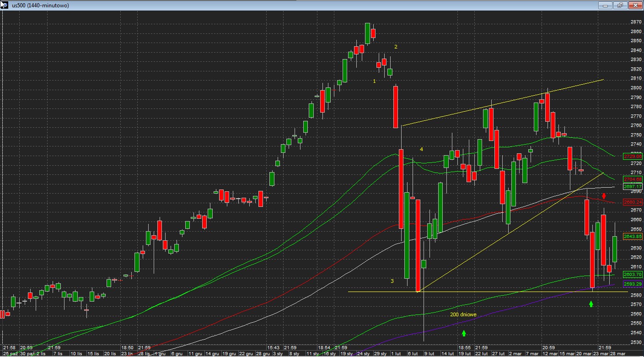Restore down the us500 chart window
This screenshot has width=644, height=357.
[x=620, y=5]
